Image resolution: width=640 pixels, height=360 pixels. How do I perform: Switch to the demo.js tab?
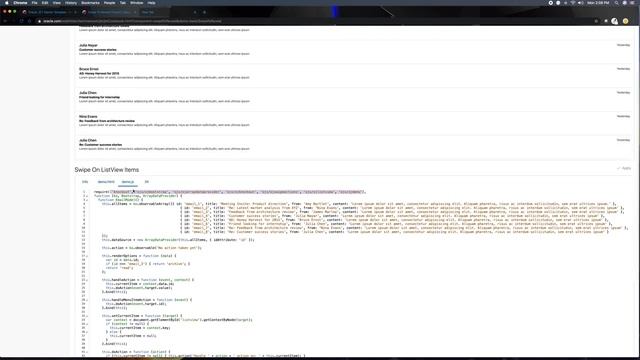tap(128, 182)
